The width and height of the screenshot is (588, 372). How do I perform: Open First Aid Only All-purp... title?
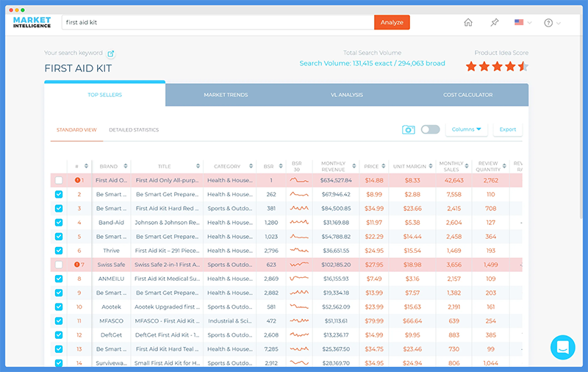[x=168, y=180]
